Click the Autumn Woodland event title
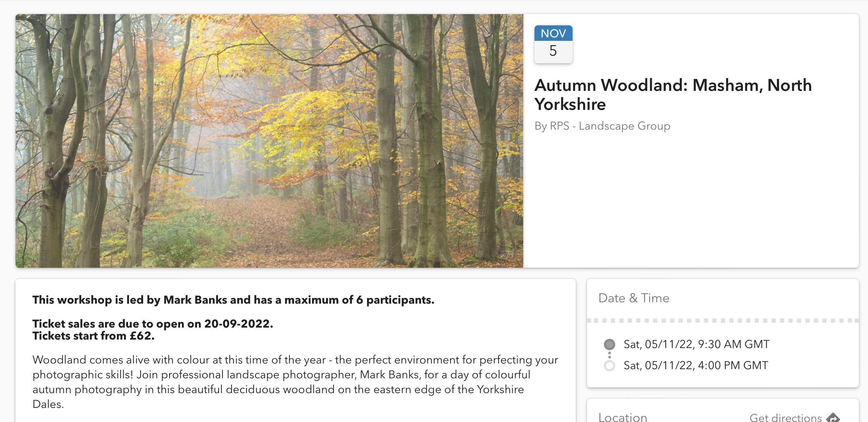Image resolution: width=868 pixels, height=422 pixels. (x=673, y=95)
